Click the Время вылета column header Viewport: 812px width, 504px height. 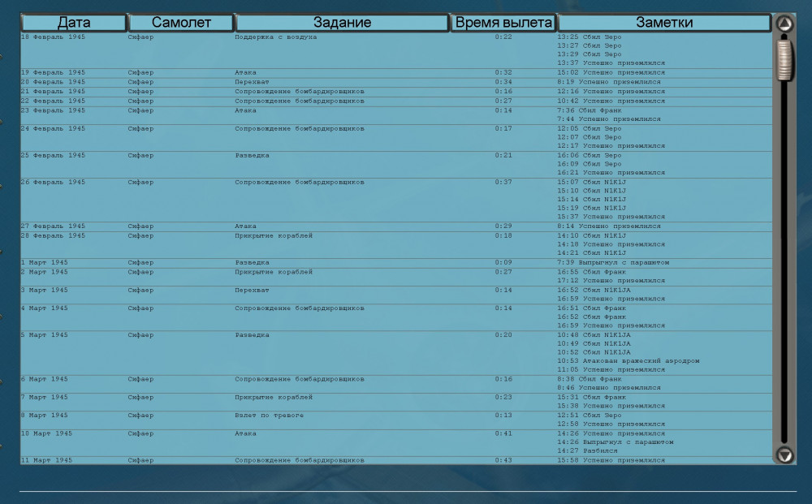tap(503, 23)
